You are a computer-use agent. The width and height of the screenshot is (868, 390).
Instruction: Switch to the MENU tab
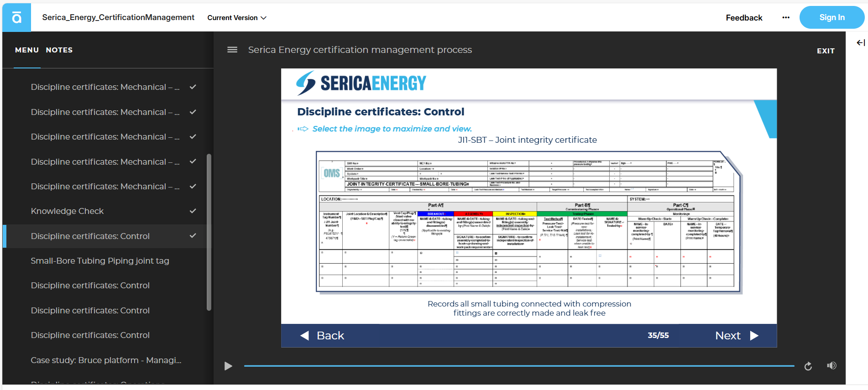(27, 50)
